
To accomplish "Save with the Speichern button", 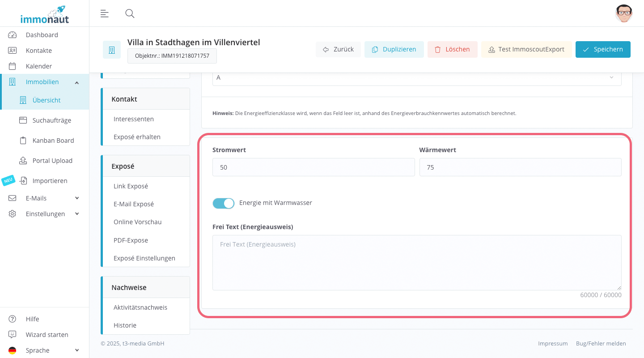I will (603, 49).
